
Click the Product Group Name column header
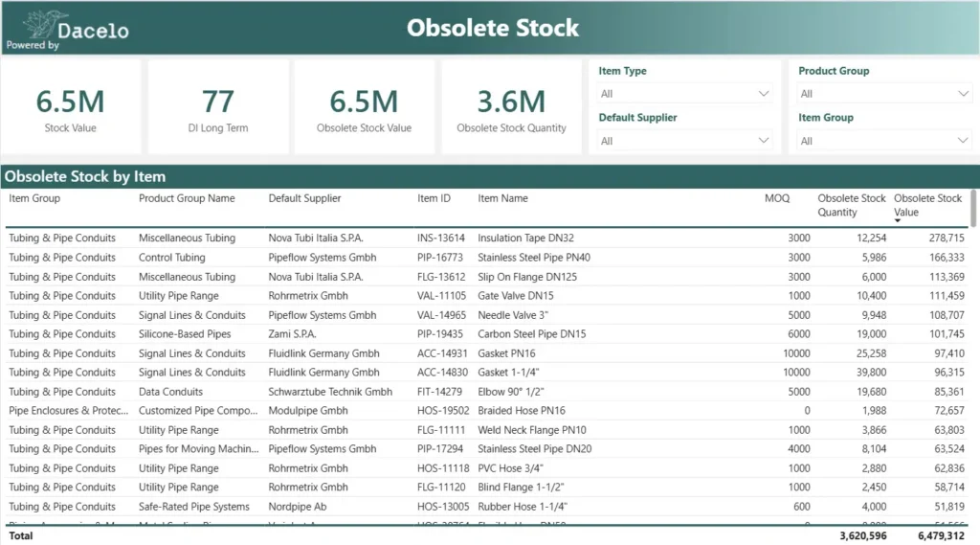point(186,199)
